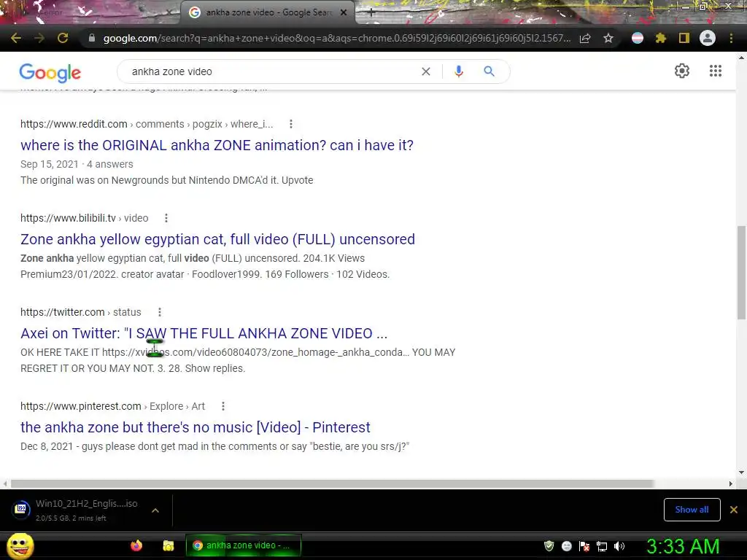
Task: Start voice search with microphone icon
Action: [x=458, y=71]
